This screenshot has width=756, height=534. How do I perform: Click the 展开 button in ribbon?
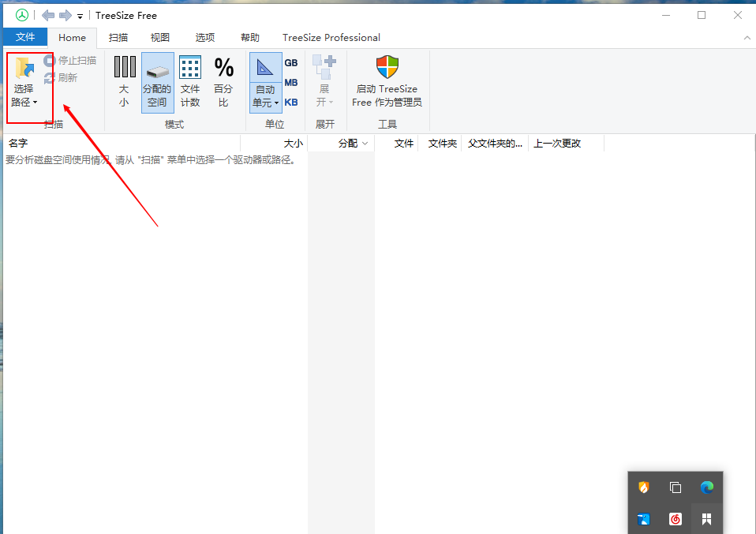point(324,82)
